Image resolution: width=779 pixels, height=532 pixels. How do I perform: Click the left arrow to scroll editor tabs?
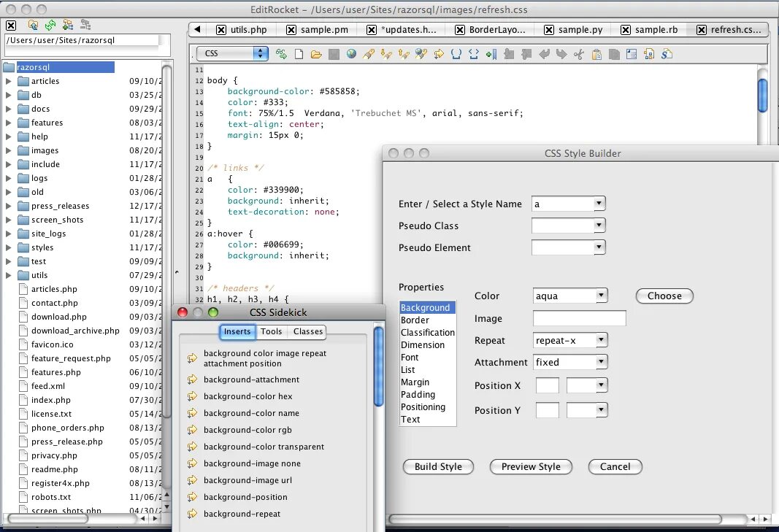click(197, 29)
